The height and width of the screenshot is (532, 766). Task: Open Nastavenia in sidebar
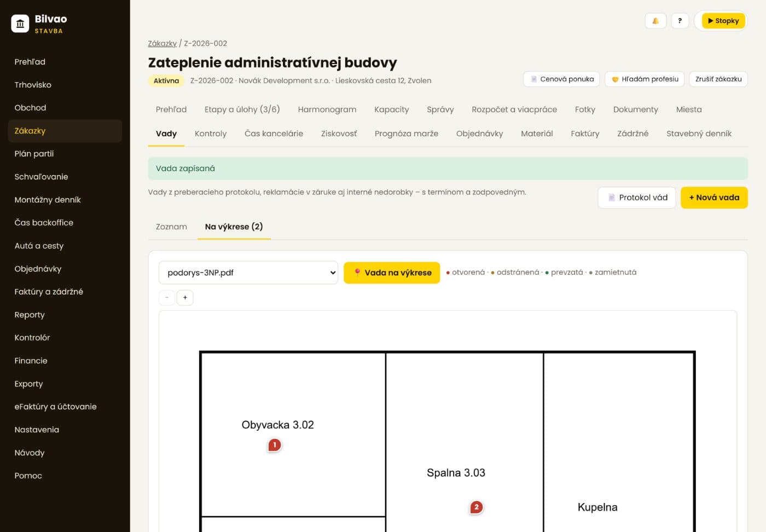pyautogui.click(x=65, y=430)
